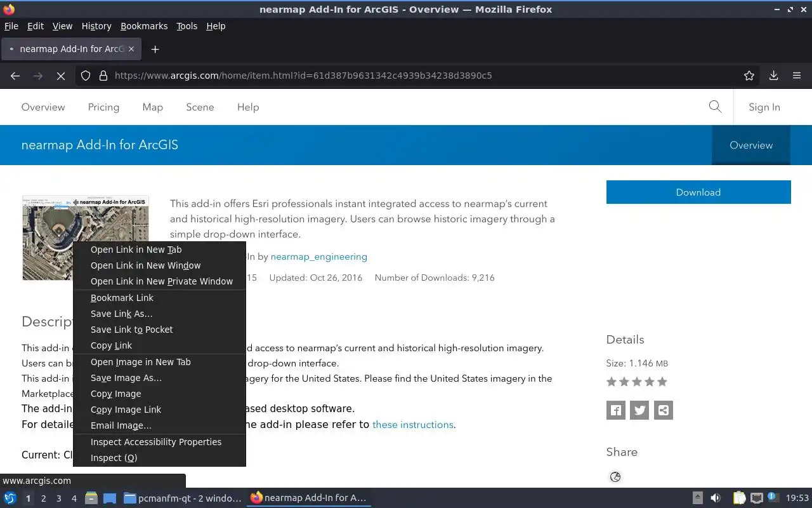Select Inspect (Q)

click(x=159, y=458)
